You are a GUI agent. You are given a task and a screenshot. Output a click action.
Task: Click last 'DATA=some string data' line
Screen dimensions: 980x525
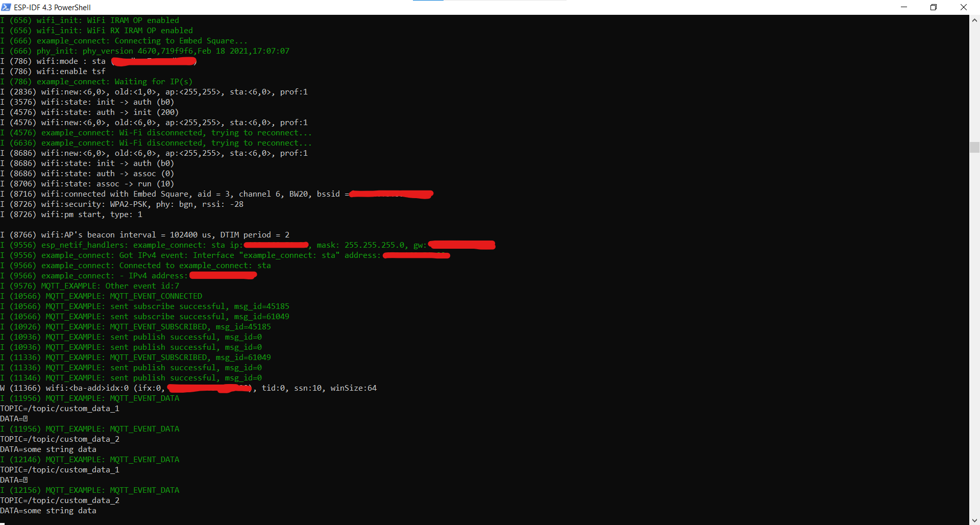click(48, 511)
